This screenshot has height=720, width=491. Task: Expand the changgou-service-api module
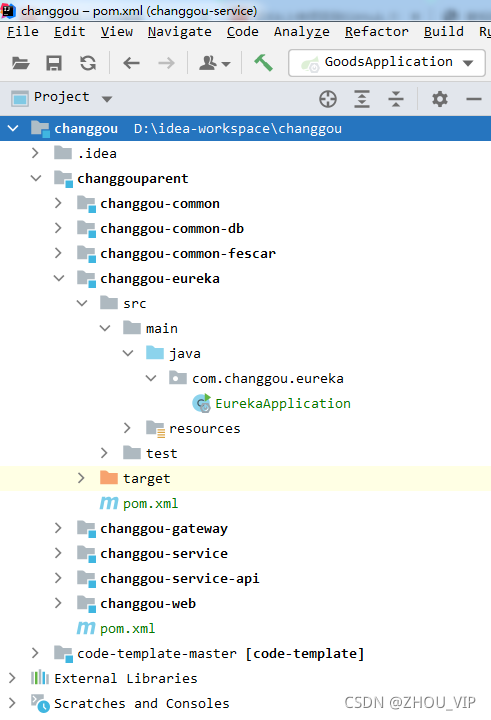pyautogui.click(x=58, y=578)
